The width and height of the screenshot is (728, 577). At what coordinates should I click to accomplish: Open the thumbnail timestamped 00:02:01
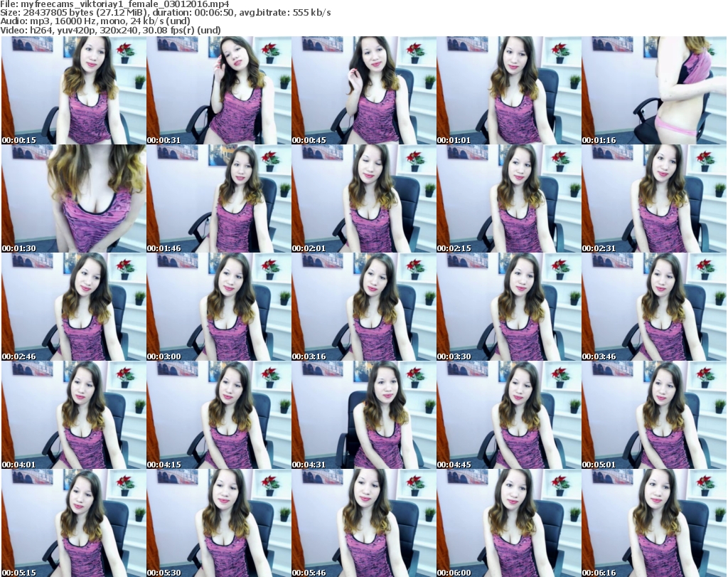click(363, 198)
